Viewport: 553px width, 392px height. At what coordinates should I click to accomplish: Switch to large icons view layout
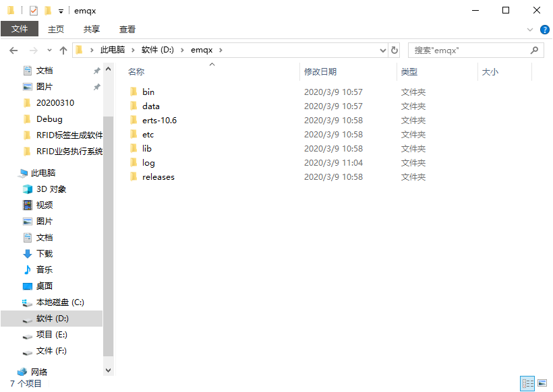pos(542,383)
